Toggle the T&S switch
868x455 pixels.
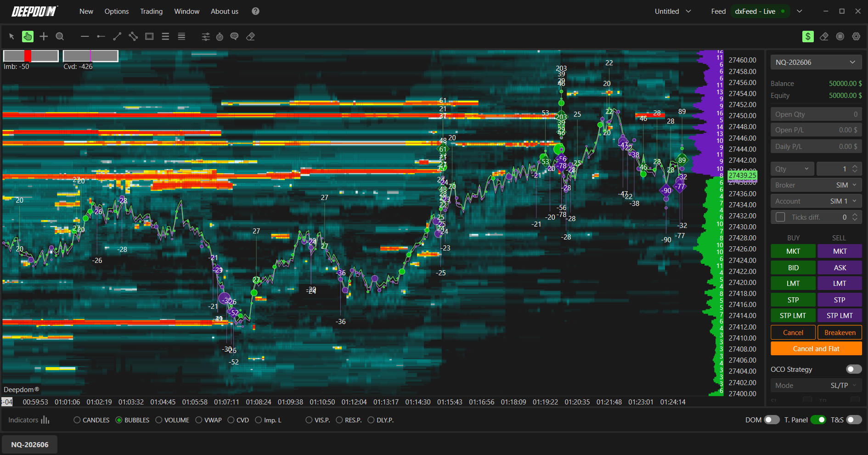(x=854, y=420)
